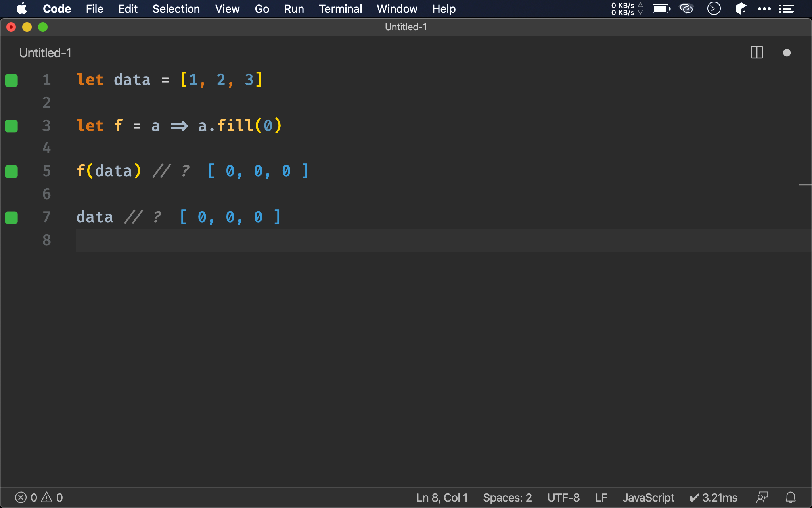Open the errors and warnings counter
This screenshot has width=812, height=508.
click(x=39, y=498)
